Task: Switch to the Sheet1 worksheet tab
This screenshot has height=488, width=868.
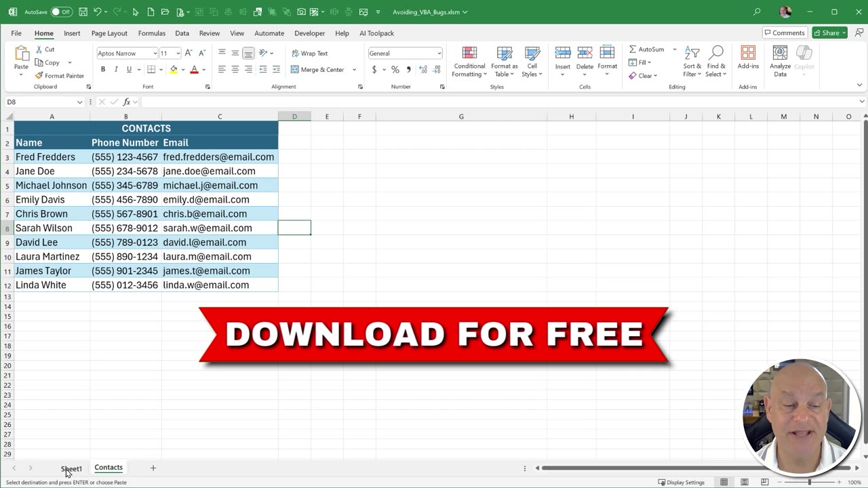Action: tap(71, 468)
